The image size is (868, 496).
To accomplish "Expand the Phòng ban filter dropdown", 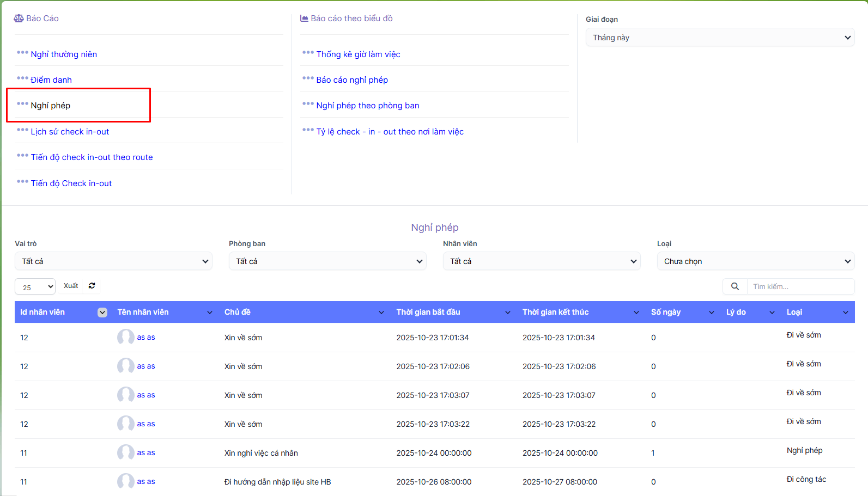I will click(x=327, y=261).
